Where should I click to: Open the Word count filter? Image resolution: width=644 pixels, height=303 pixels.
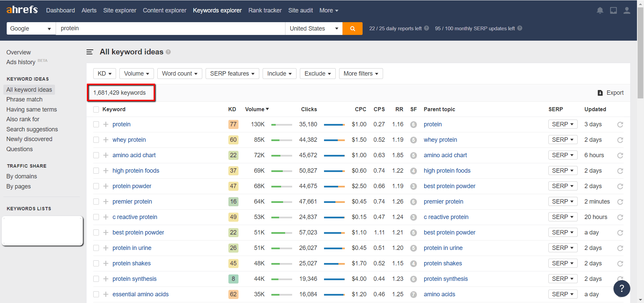(180, 74)
